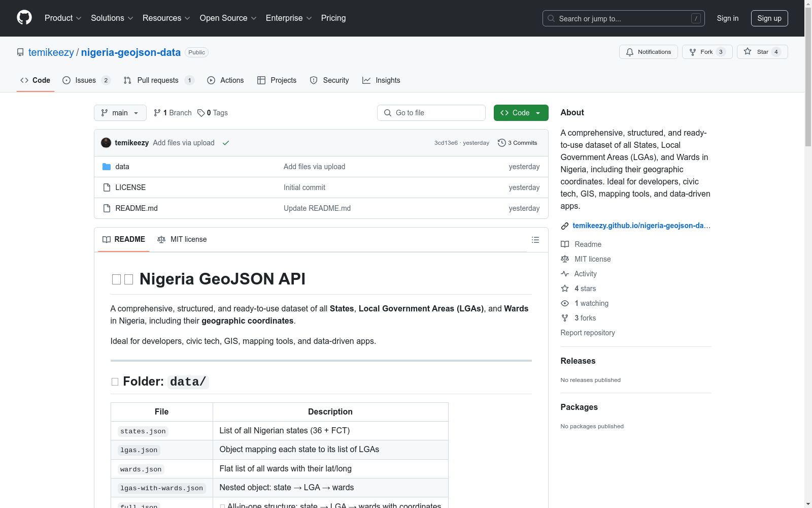Click the Sign in link

pos(728,18)
